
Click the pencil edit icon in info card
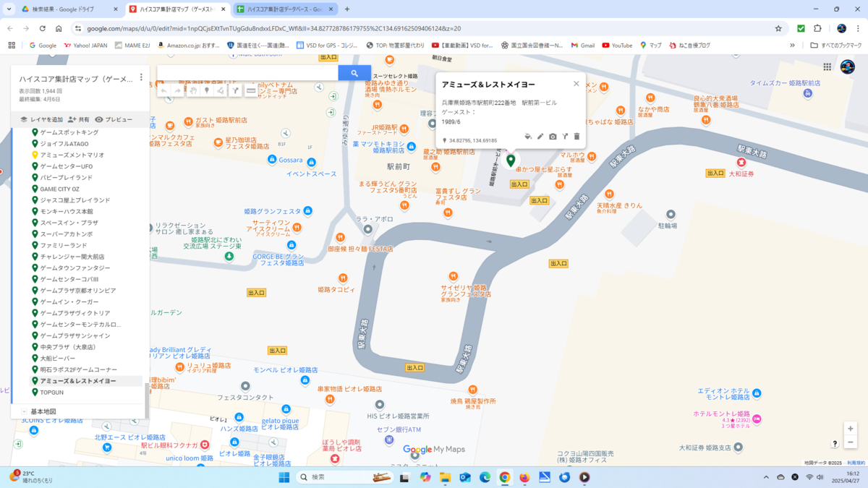pos(540,137)
